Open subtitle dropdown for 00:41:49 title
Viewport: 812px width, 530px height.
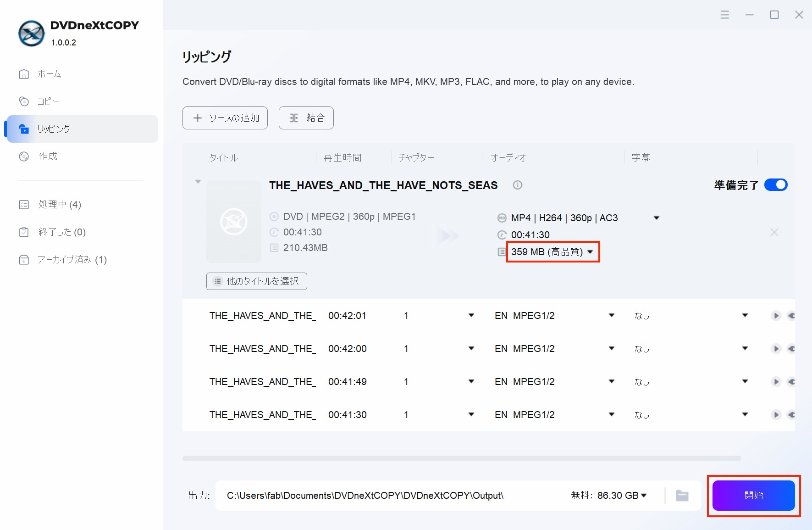(x=745, y=381)
